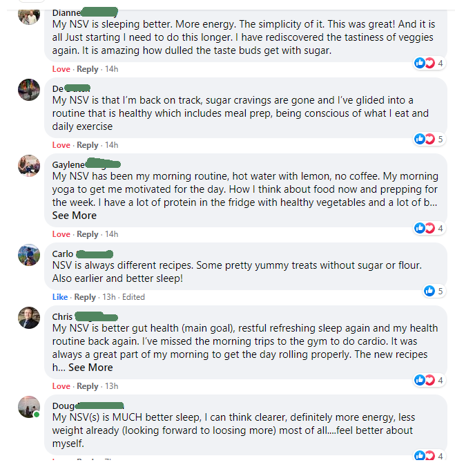The image size is (455, 476).
Task: Toggle Love reaction under De's comment
Action: coord(61,145)
